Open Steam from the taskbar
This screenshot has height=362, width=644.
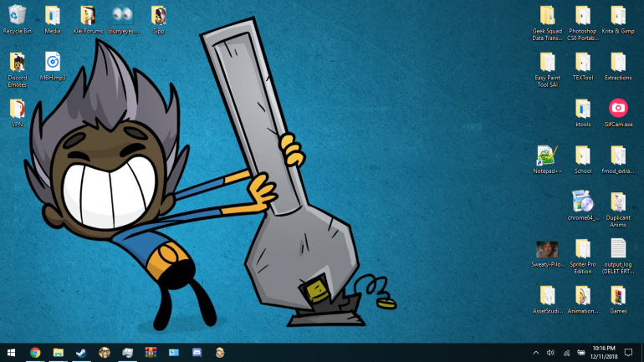(81, 353)
